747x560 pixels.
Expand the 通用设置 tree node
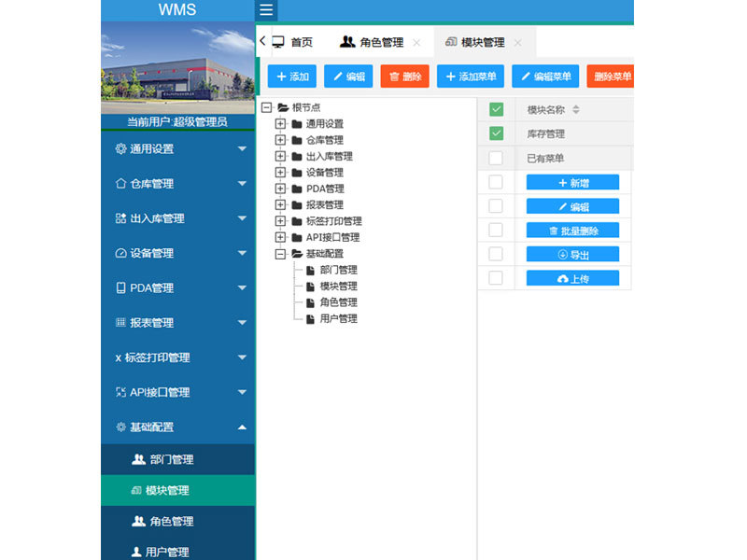(280, 124)
